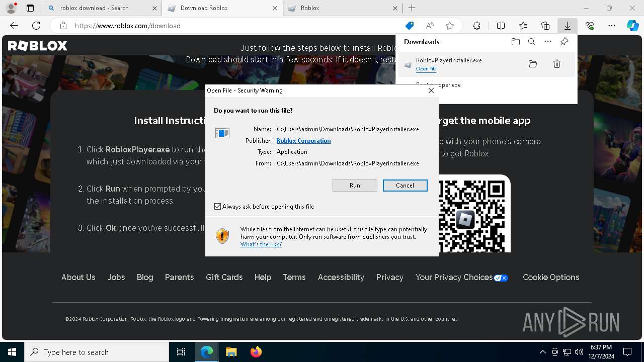Open Browser essentials icon
644x362 pixels.
(x=590, y=26)
